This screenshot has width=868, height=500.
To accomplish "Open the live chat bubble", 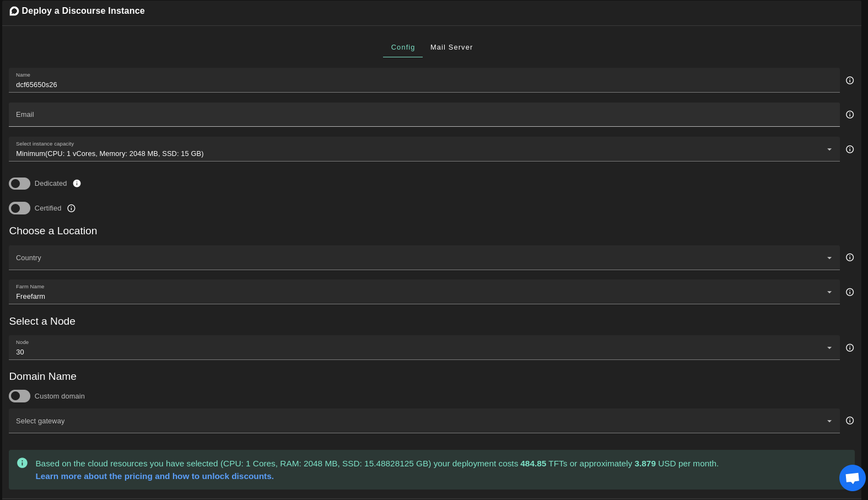I will coord(852,477).
